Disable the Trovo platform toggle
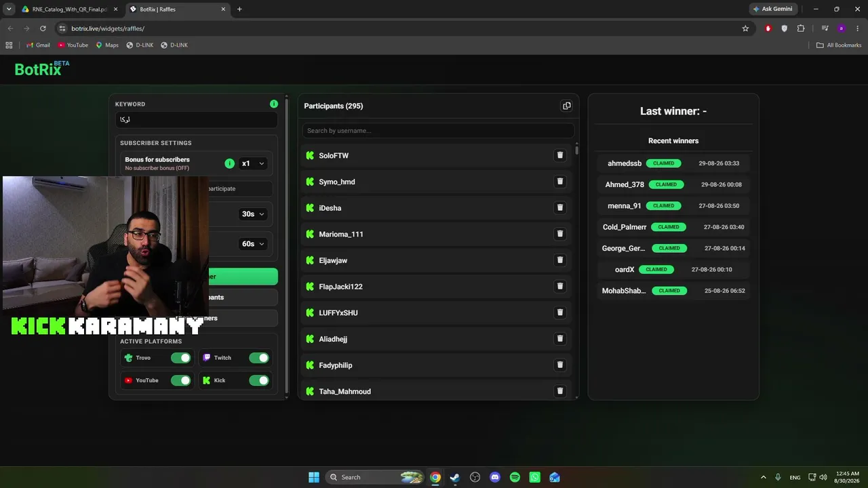This screenshot has height=488, width=868. (x=181, y=358)
